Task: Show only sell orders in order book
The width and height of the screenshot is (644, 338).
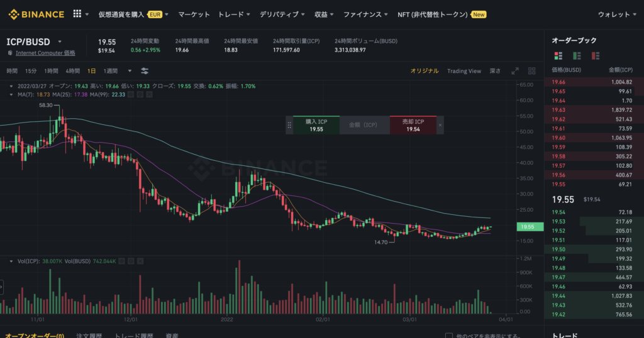Action: (x=596, y=56)
